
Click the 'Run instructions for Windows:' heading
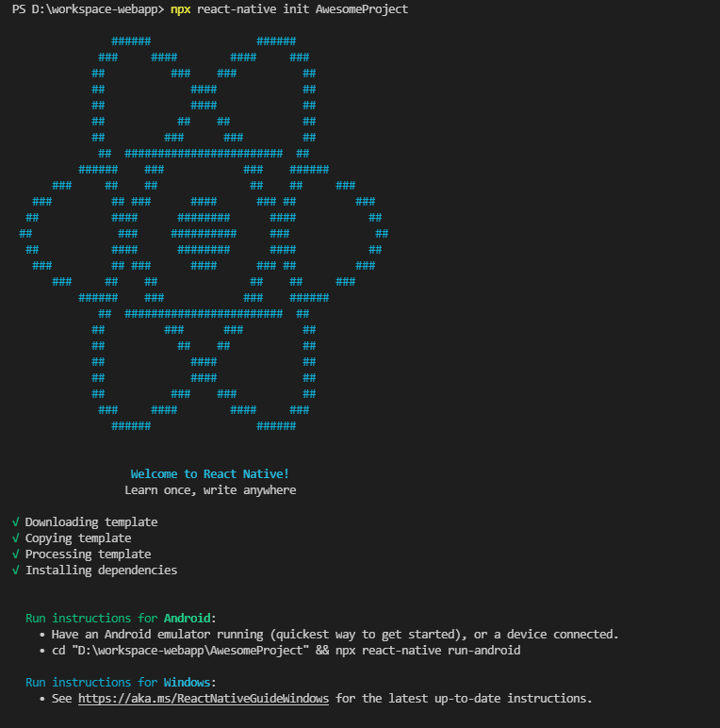point(121,683)
